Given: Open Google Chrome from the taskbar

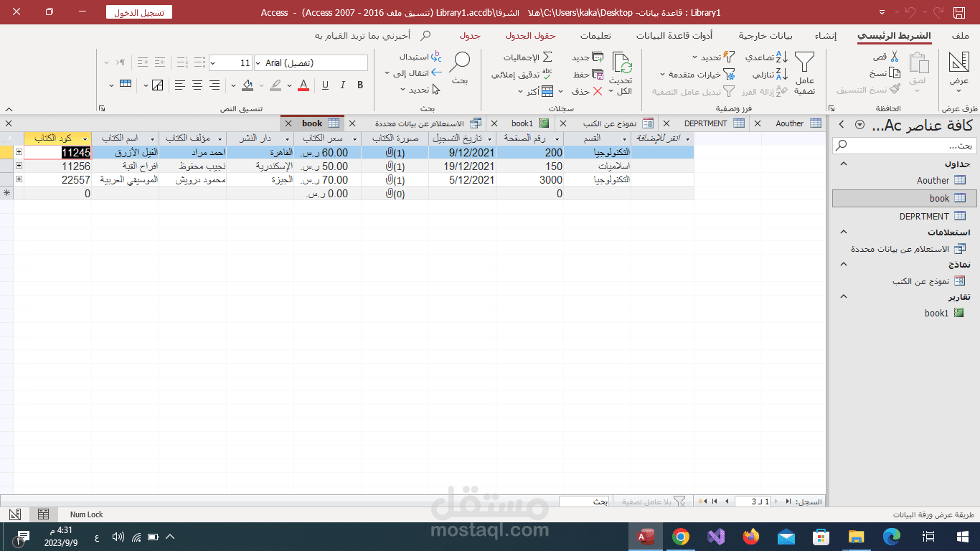Looking at the screenshot, I should [681, 537].
